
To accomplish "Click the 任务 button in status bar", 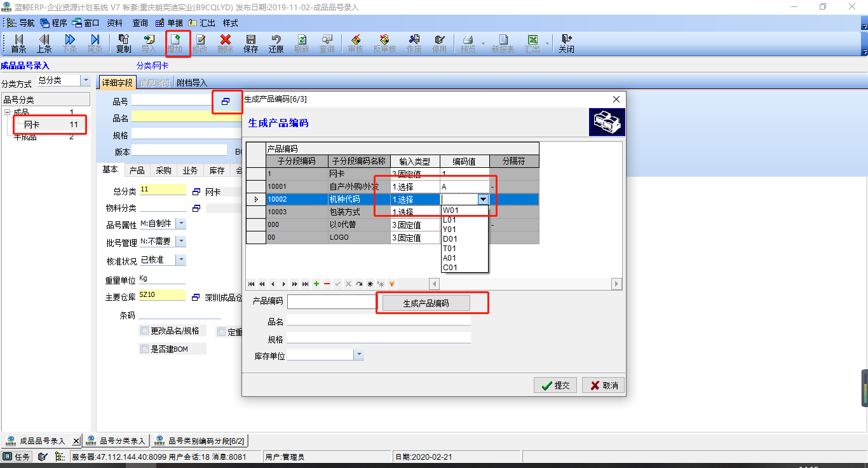I will tap(17, 457).
